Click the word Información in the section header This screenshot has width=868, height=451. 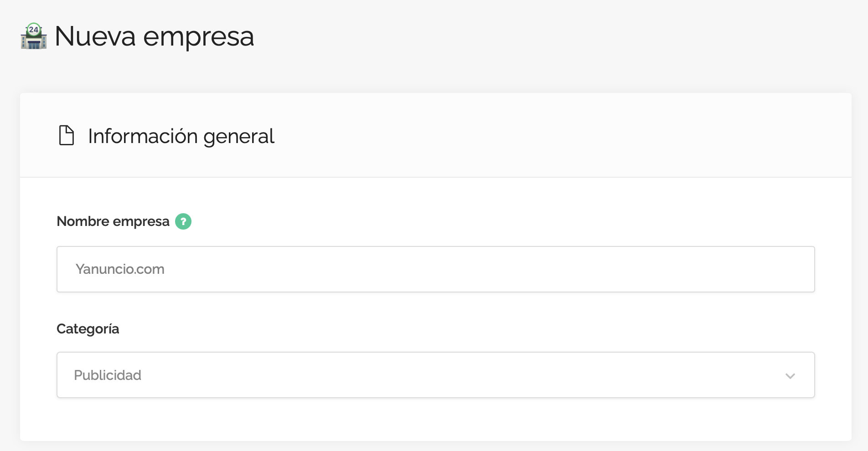[143, 136]
